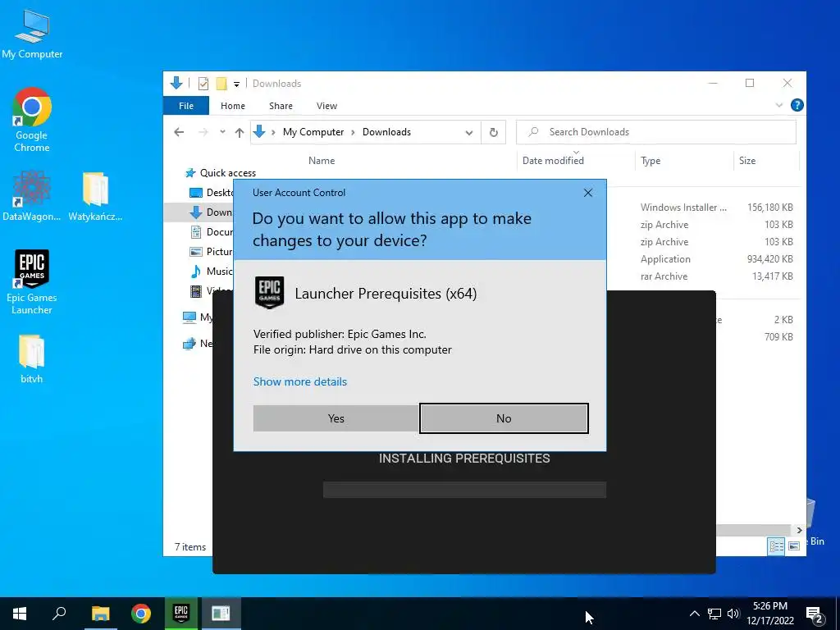Click No in User Account Control dialog

coord(504,418)
